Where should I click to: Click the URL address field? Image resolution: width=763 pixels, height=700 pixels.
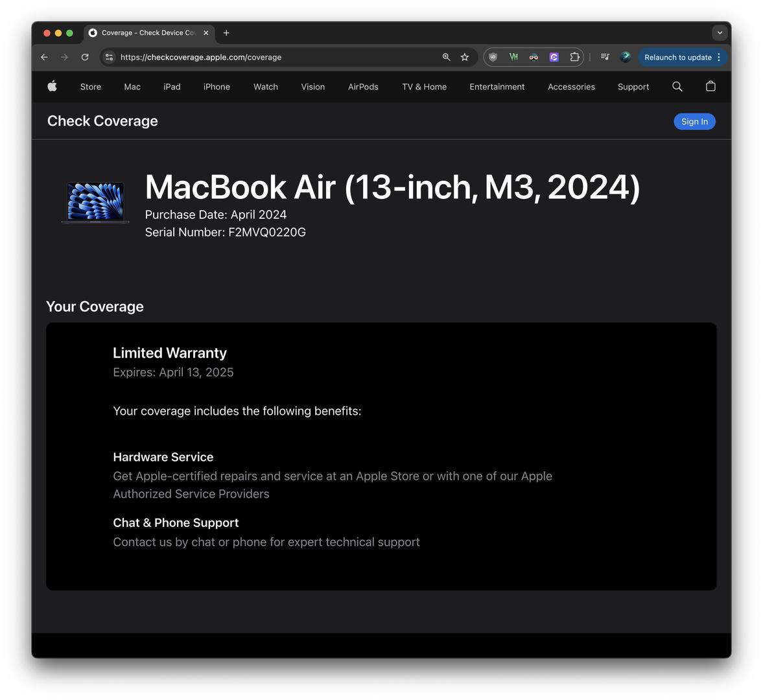(x=272, y=57)
